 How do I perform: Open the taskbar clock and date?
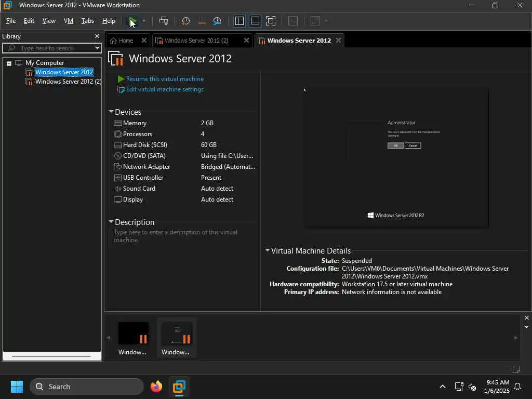pyautogui.click(x=497, y=387)
